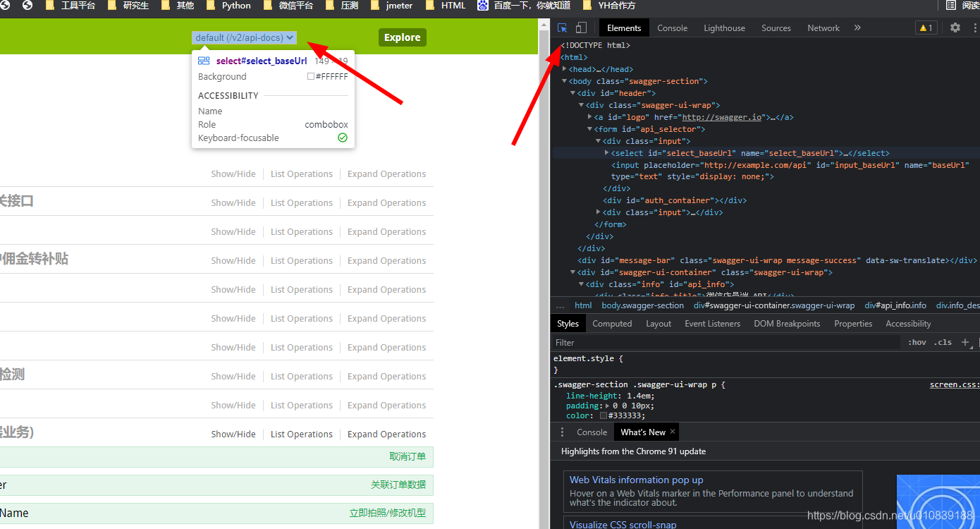The width and height of the screenshot is (980, 529).
Task: Open the 研究生 bookmark folder
Action: pyautogui.click(x=129, y=6)
